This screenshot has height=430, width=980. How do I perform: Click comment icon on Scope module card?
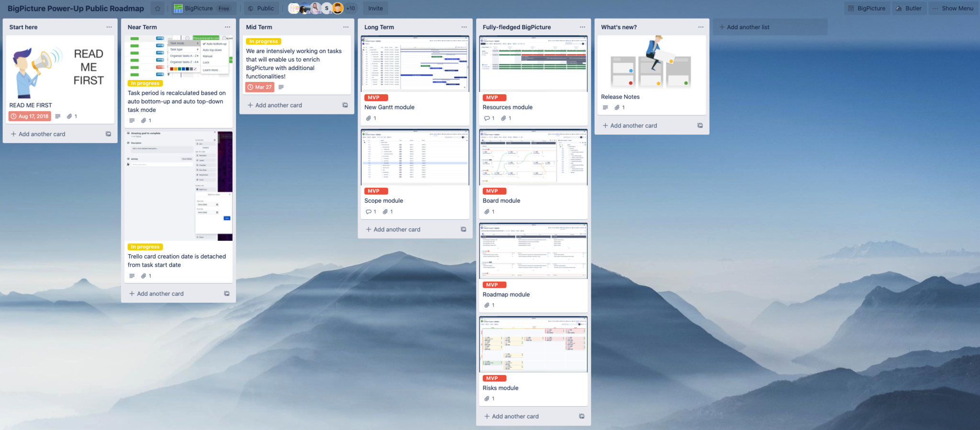tap(368, 212)
